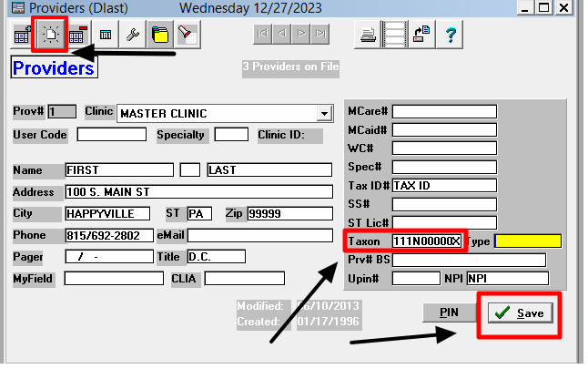Open the yellow folder icon

tap(160, 36)
